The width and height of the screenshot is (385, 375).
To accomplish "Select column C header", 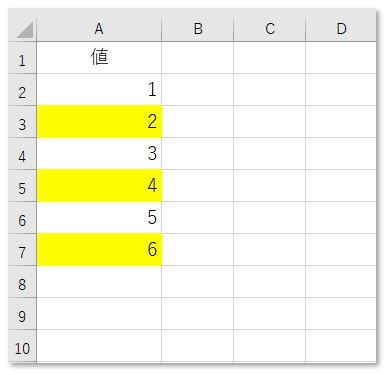I will click(x=270, y=29).
